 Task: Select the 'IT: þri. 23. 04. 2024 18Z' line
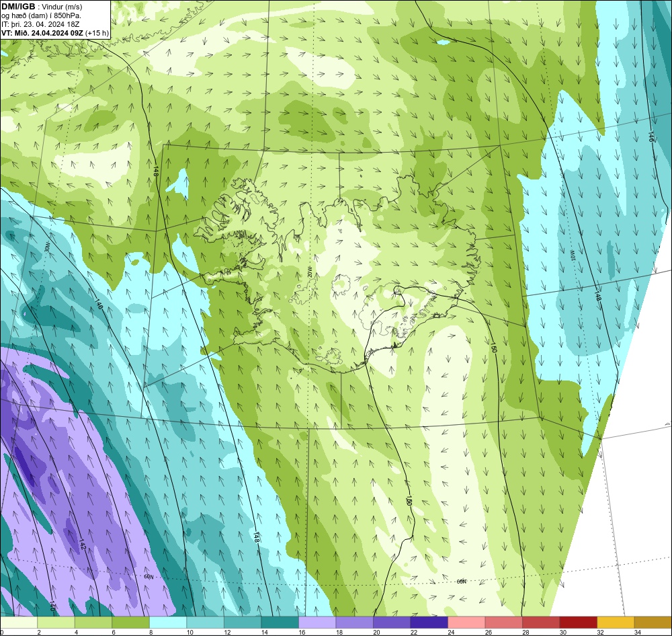point(40,24)
